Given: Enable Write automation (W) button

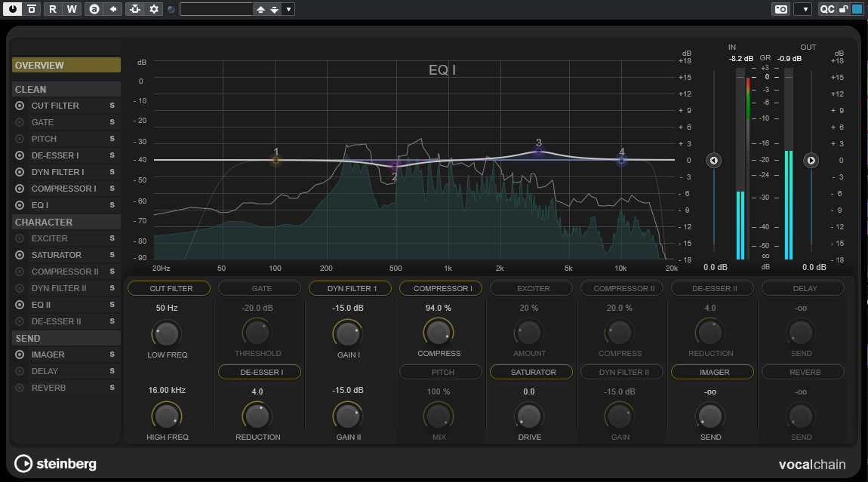Looking at the screenshot, I should point(72,9).
